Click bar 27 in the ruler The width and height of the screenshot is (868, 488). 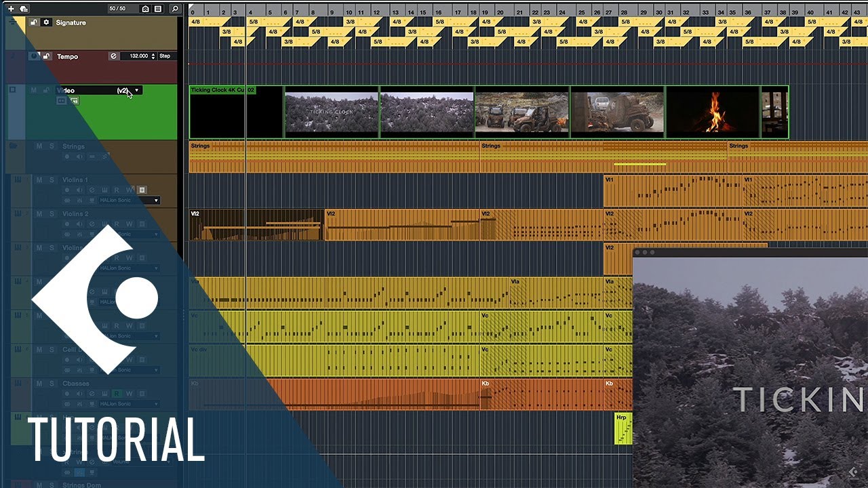coord(607,12)
